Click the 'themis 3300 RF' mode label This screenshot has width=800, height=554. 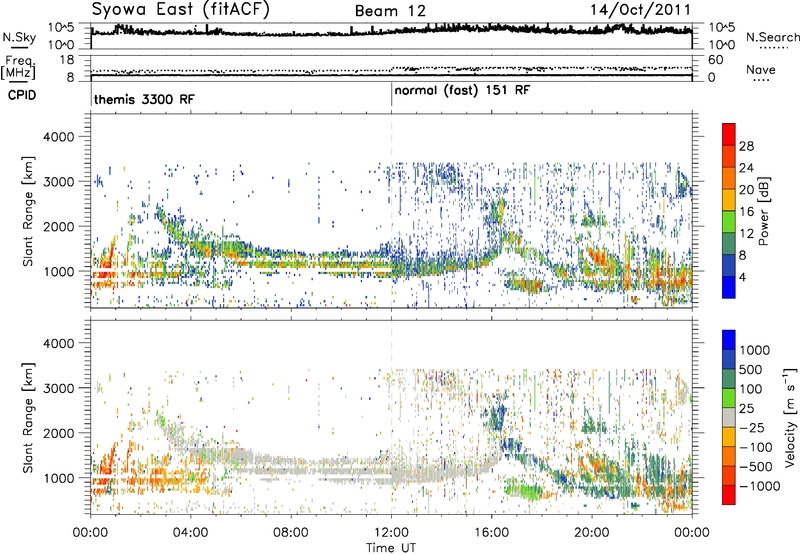[x=144, y=99]
